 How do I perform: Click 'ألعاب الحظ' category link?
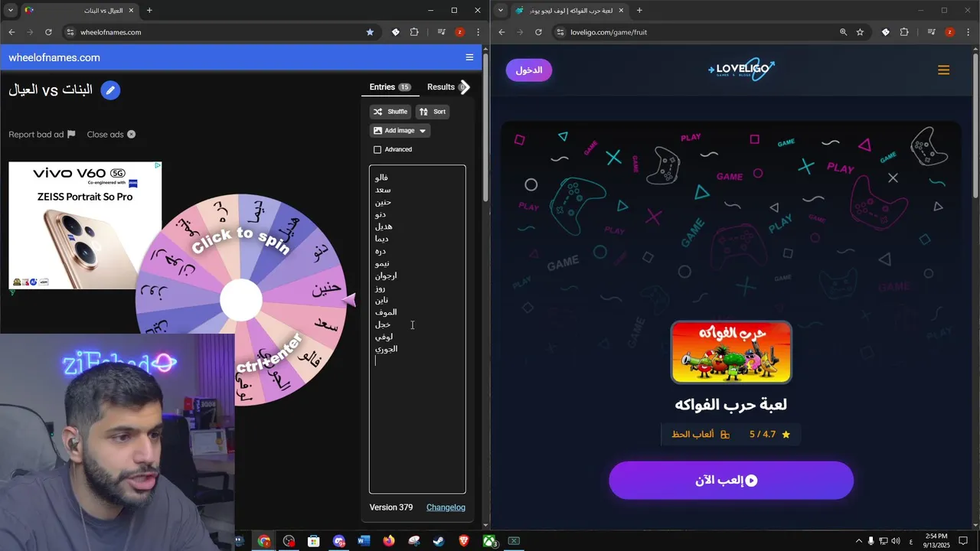click(700, 434)
